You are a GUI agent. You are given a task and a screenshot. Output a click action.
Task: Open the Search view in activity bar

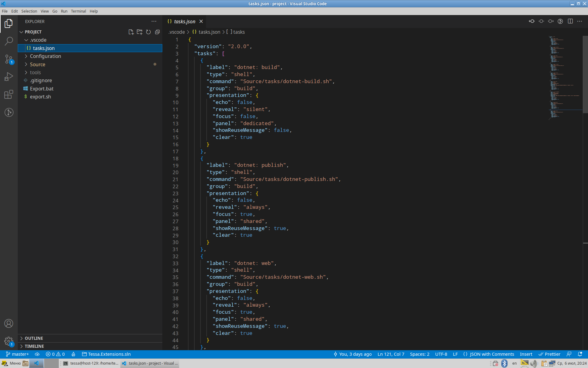pos(9,41)
